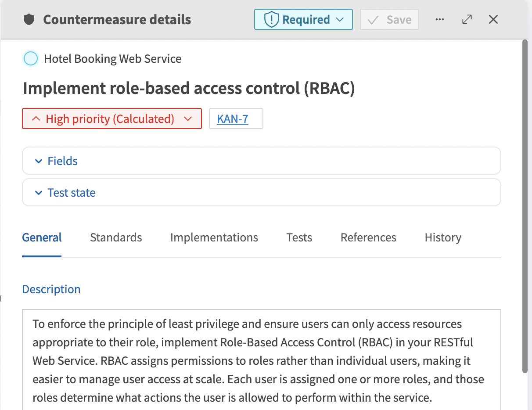This screenshot has width=532, height=410.
Task: Close the Countermeasure details panel
Action: click(493, 20)
